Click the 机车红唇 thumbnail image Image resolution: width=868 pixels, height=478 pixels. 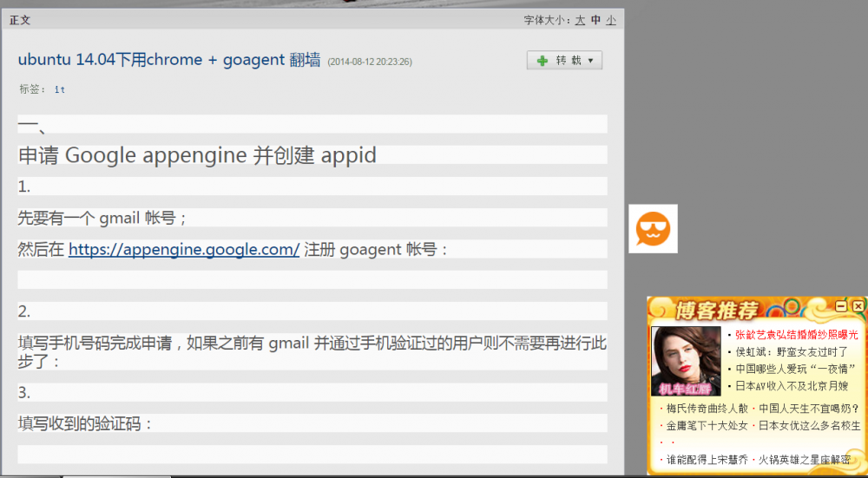[686, 360]
